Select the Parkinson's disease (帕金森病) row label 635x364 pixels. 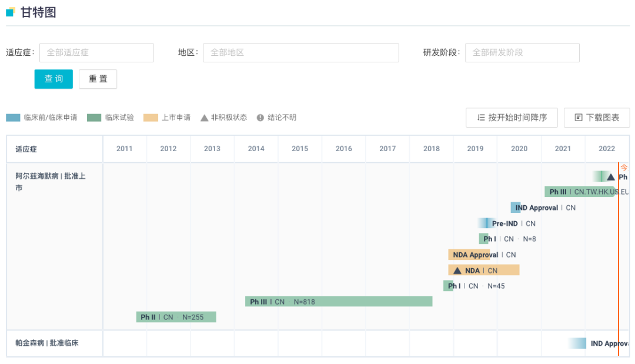pos(47,343)
